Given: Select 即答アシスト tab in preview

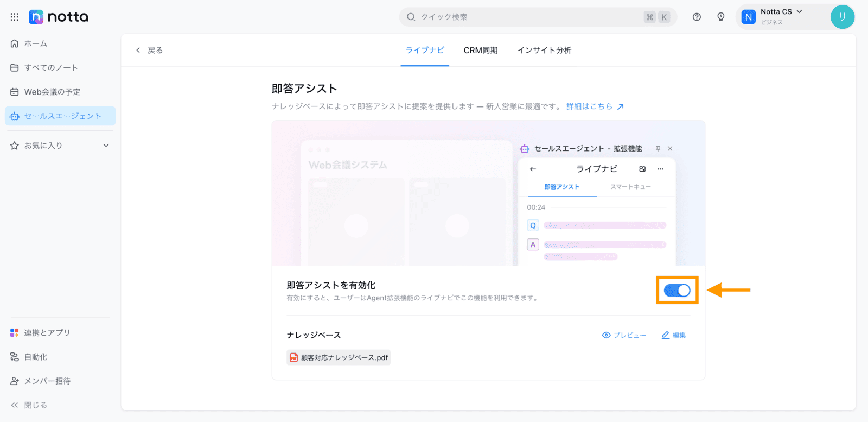Looking at the screenshot, I should [x=562, y=187].
